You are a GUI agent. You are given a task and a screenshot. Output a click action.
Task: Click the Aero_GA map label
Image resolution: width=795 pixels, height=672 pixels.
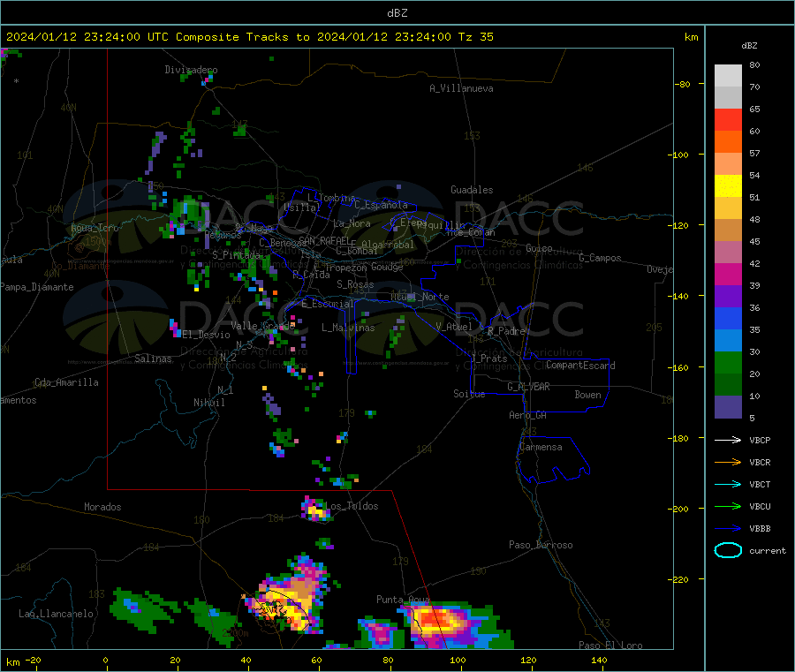pos(527,415)
